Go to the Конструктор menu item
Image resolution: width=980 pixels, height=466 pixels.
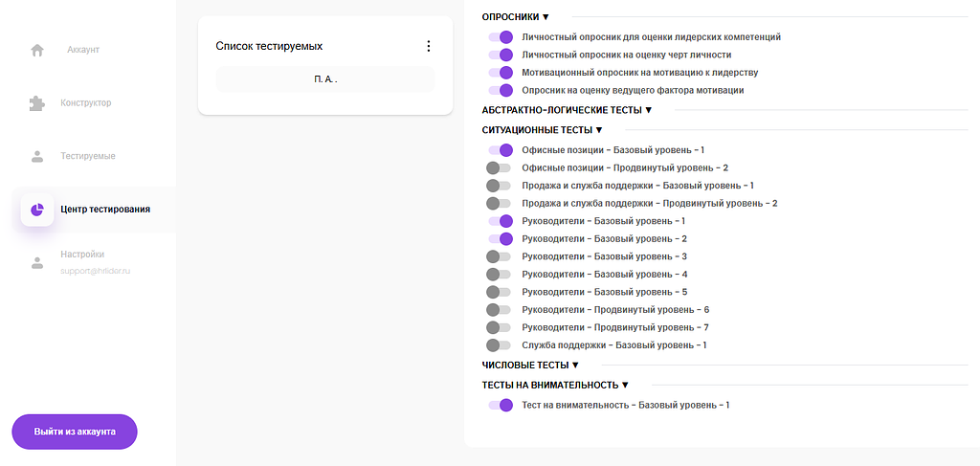point(85,103)
